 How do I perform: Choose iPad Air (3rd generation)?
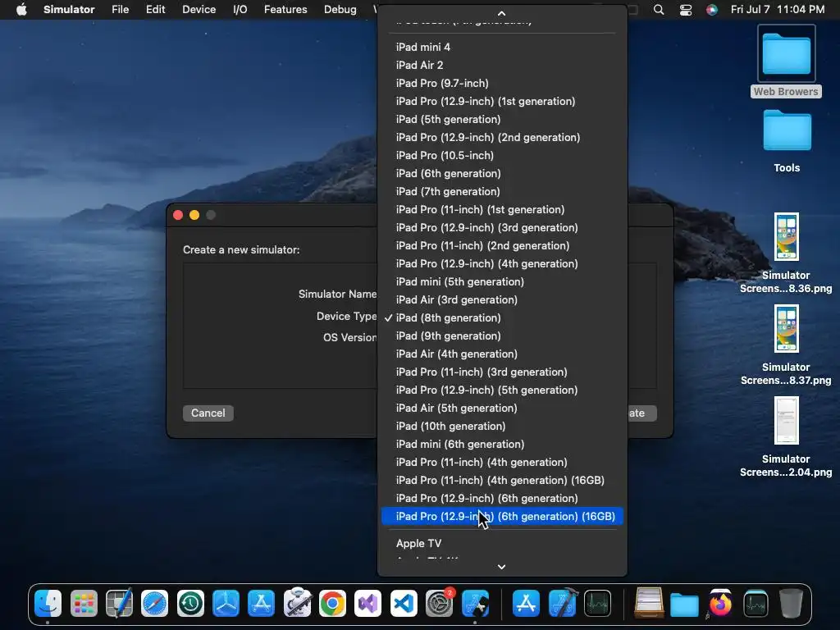pyautogui.click(x=502, y=300)
